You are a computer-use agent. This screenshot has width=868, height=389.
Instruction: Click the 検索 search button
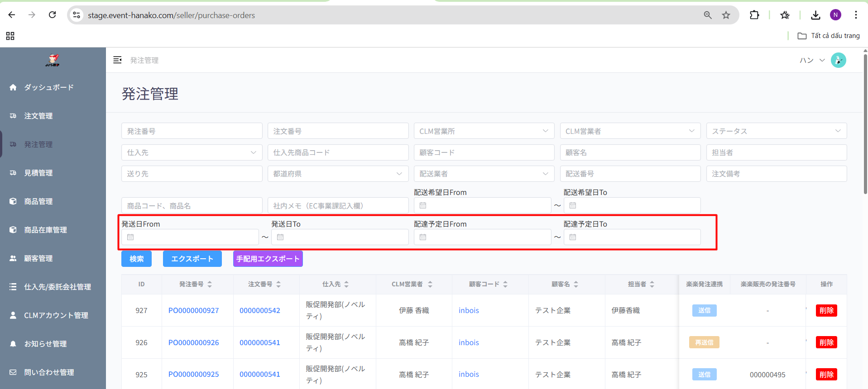[x=136, y=259]
